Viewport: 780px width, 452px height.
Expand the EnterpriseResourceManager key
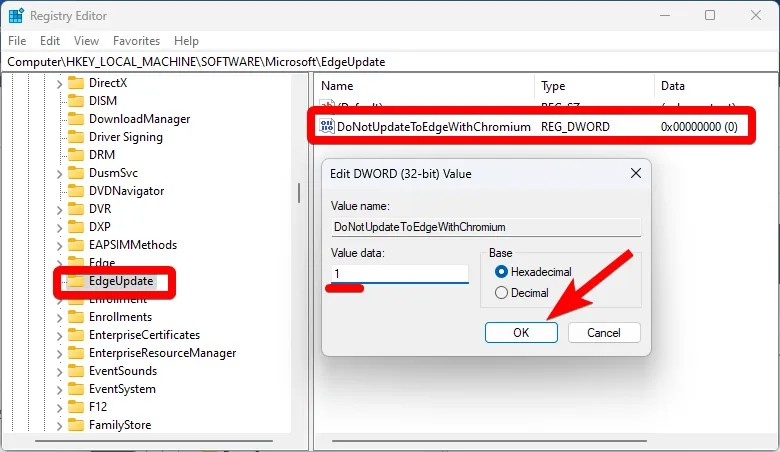59,354
